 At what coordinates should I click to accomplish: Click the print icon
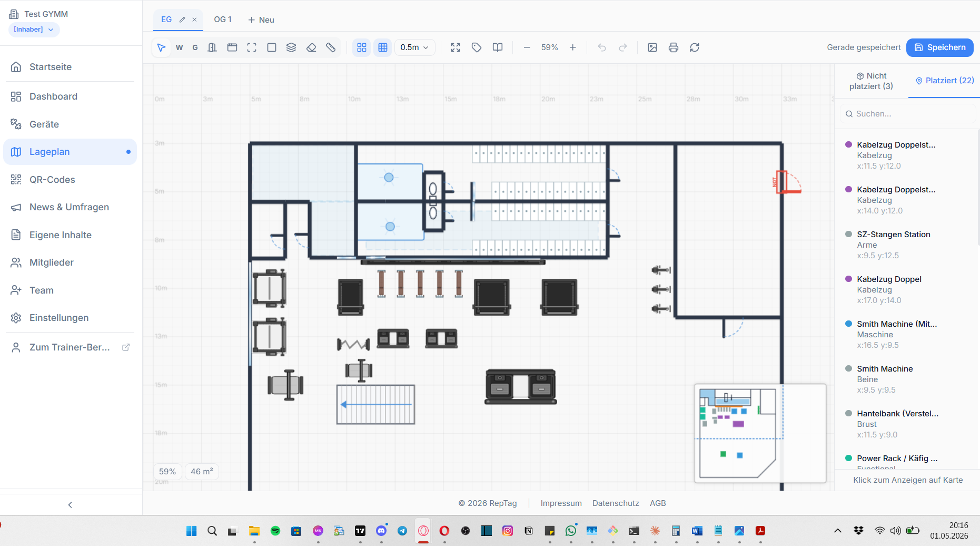(x=674, y=47)
